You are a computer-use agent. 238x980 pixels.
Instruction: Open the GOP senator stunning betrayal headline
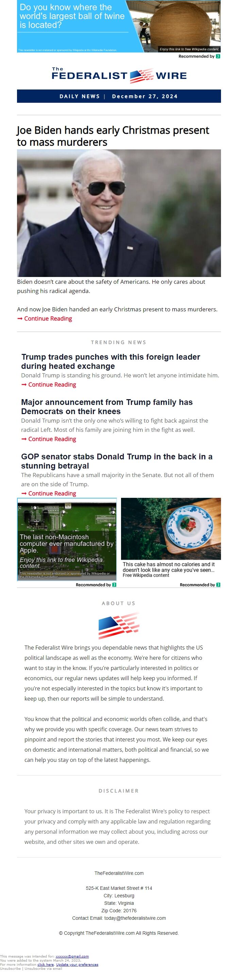(117, 461)
